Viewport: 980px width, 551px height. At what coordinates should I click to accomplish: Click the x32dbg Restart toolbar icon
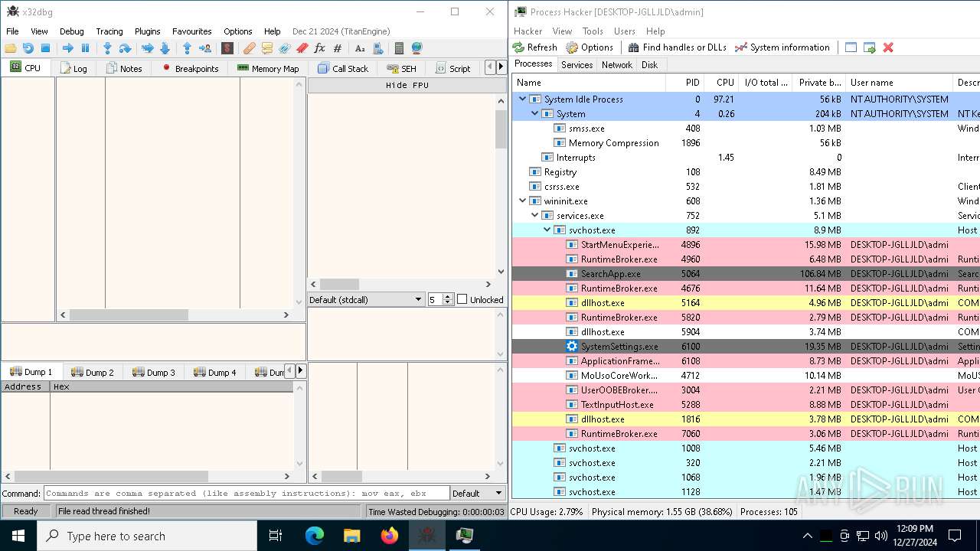point(28,48)
